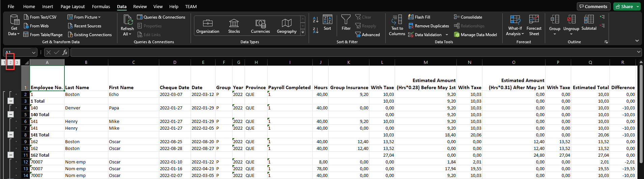This screenshot has height=179, width=644.
Task: Open Queries & Connections pane
Action: (x=161, y=17)
